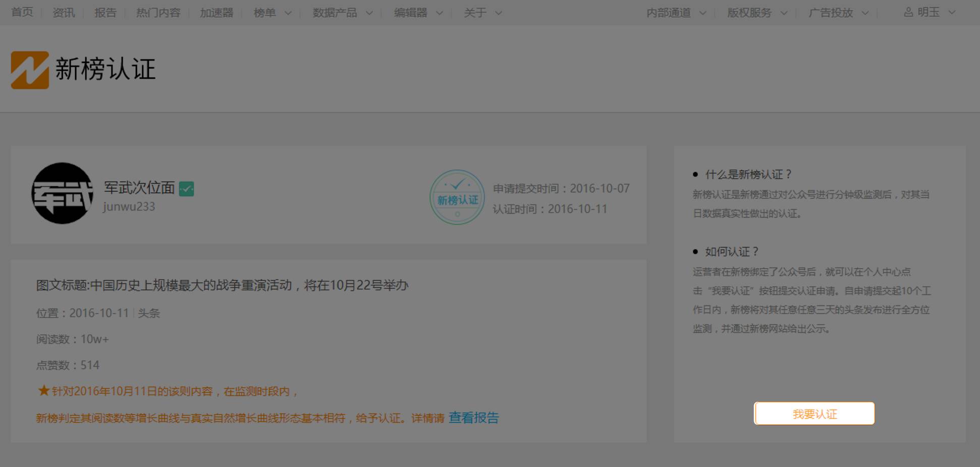Open the 版权服务 dropdown
Viewport: 980px width, 467px height.
tap(756, 13)
